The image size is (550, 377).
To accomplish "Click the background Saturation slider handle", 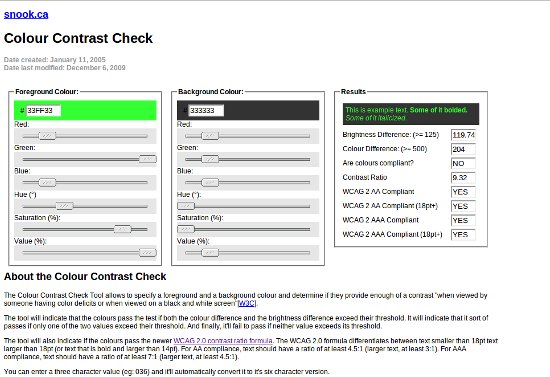I will pos(186,229).
